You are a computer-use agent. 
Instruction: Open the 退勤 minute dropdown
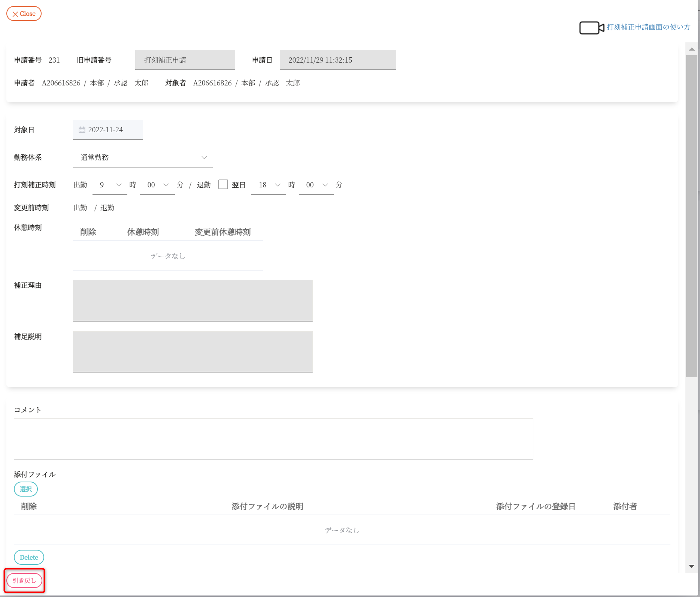coord(316,185)
